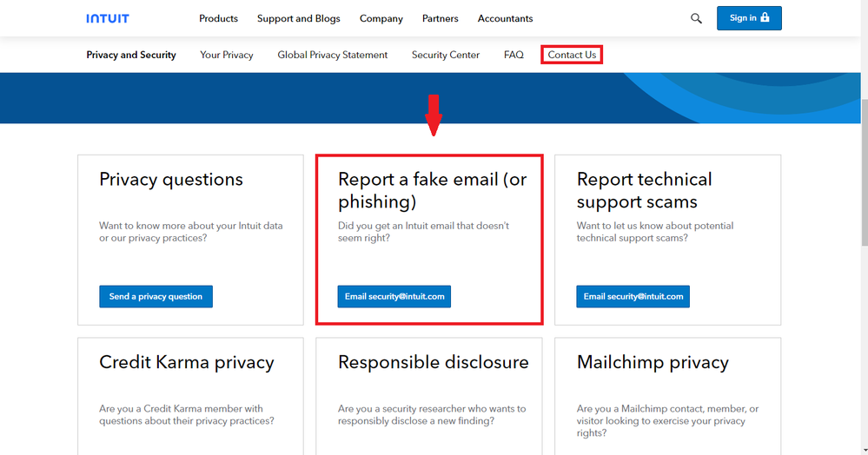The image size is (868, 455).
Task: Open the Company menu
Action: [381, 18]
